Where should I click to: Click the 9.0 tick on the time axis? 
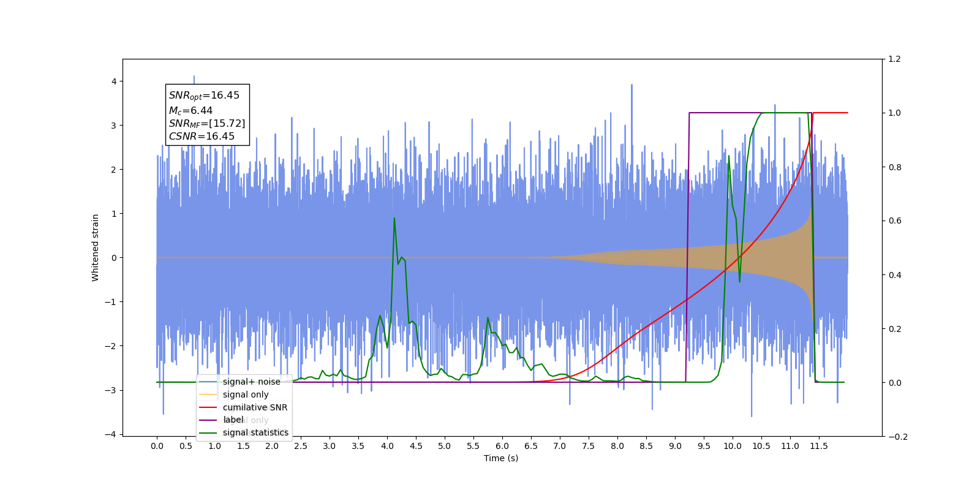675,446
